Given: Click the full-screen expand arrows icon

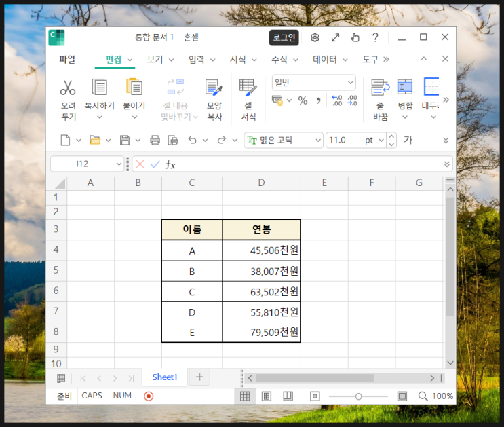Looking at the screenshot, I should pyautogui.click(x=335, y=37).
